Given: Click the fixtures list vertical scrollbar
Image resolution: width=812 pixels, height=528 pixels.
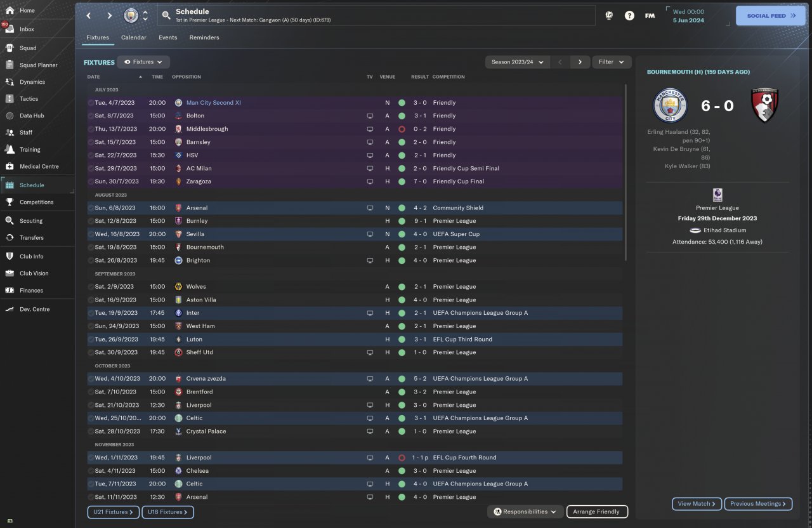Looking at the screenshot, I should (627, 173).
